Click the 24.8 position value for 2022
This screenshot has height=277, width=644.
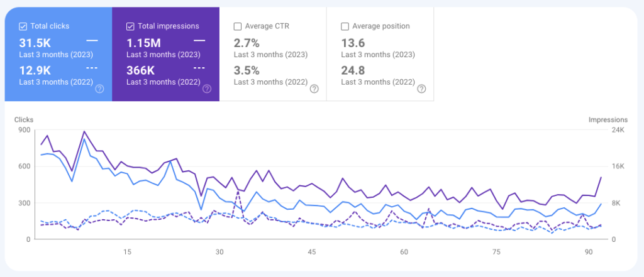coord(353,69)
